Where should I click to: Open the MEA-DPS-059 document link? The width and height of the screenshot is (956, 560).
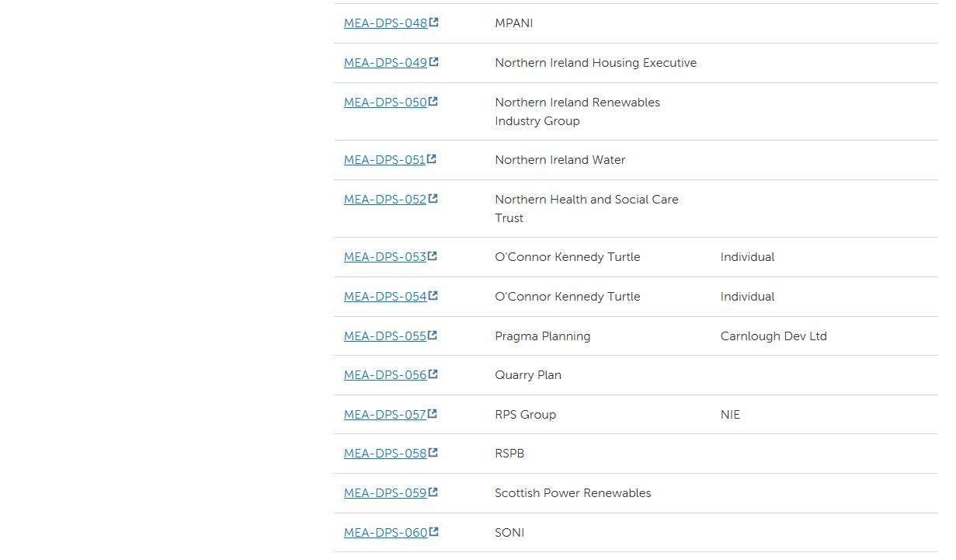tap(386, 493)
